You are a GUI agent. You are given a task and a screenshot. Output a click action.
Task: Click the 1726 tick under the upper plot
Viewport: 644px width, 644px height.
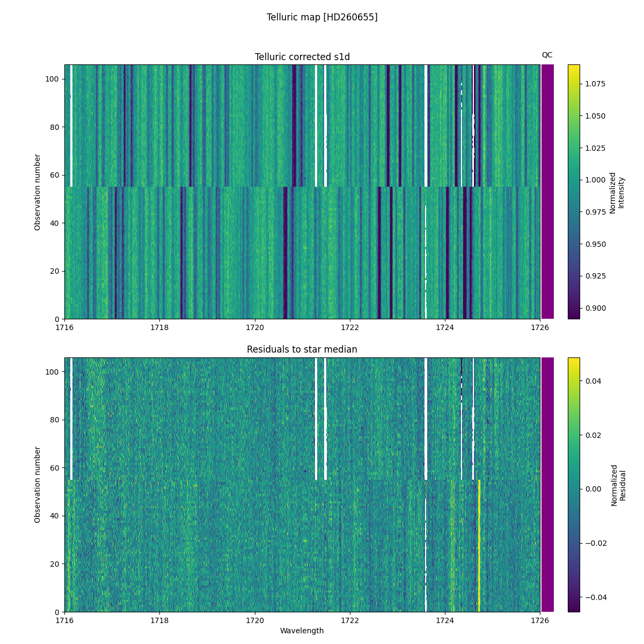(x=540, y=327)
